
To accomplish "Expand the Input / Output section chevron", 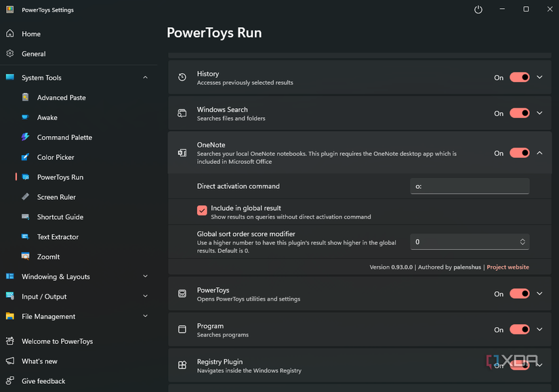I will click(146, 296).
